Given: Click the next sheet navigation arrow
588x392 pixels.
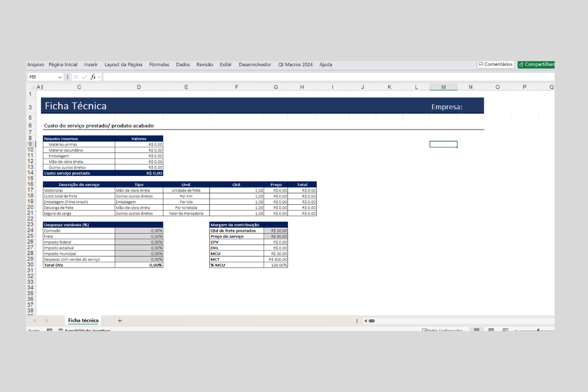Looking at the screenshot, I should point(46,321).
